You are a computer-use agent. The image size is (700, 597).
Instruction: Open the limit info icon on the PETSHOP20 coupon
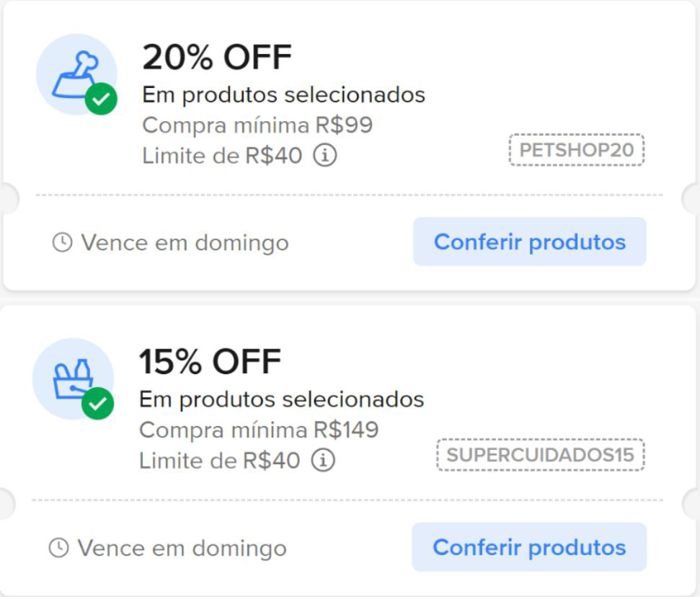(325, 155)
